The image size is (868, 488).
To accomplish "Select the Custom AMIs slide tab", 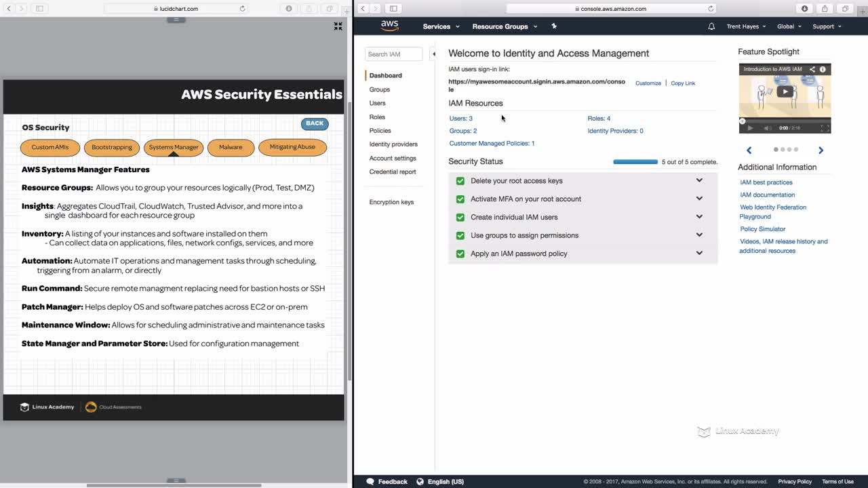I will coord(50,147).
